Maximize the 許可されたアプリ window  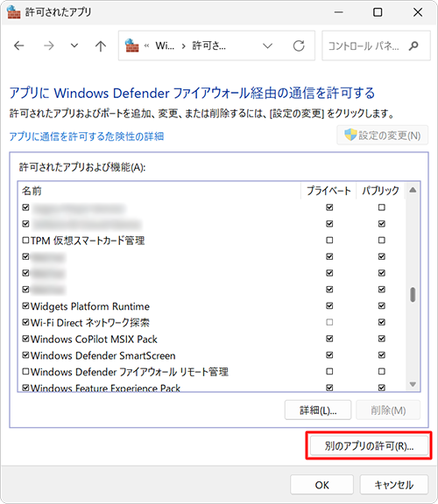(x=378, y=12)
